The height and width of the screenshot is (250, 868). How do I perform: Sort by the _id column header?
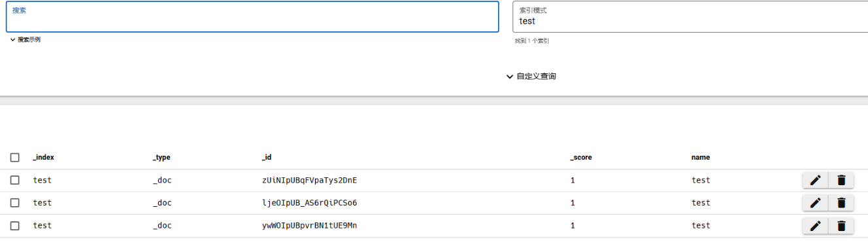(267, 158)
